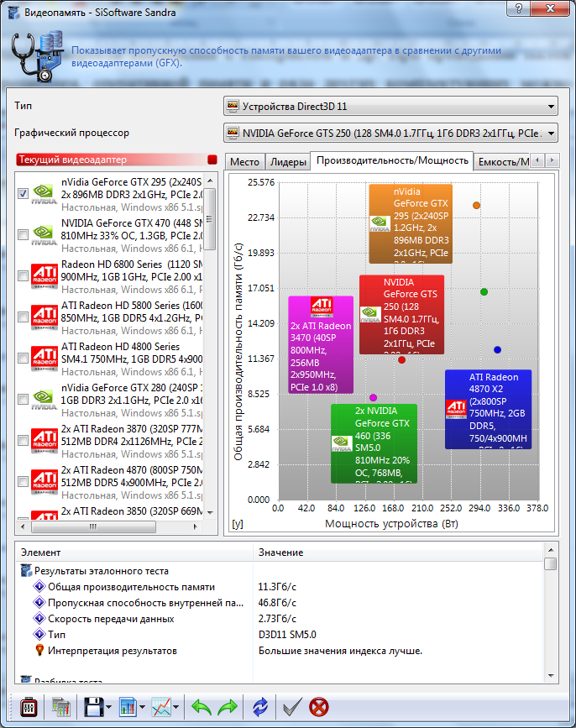This screenshot has width=576, height=728.
Task: Check the 2x ATI Radeon 3870 checkbox
Action: coord(23,440)
